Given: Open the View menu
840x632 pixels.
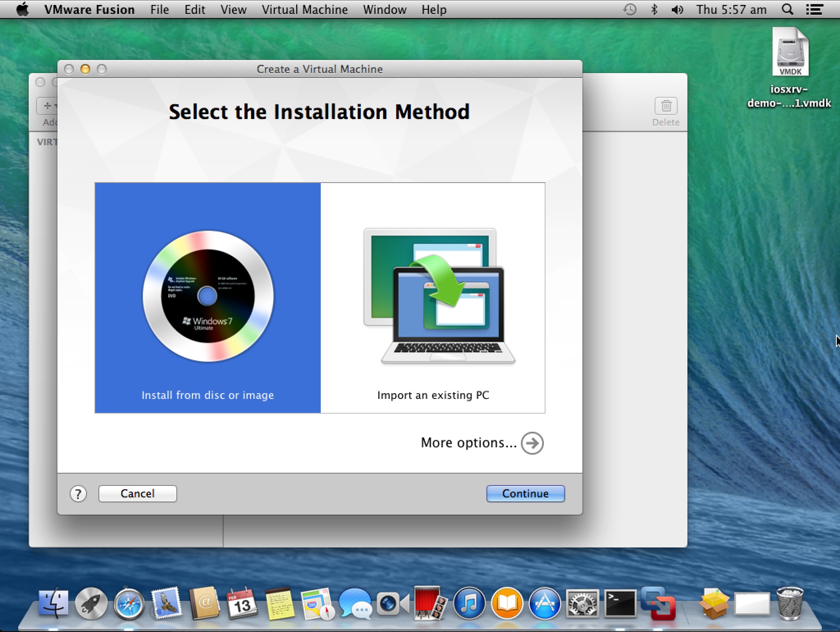Looking at the screenshot, I should pyautogui.click(x=233, y=9).
